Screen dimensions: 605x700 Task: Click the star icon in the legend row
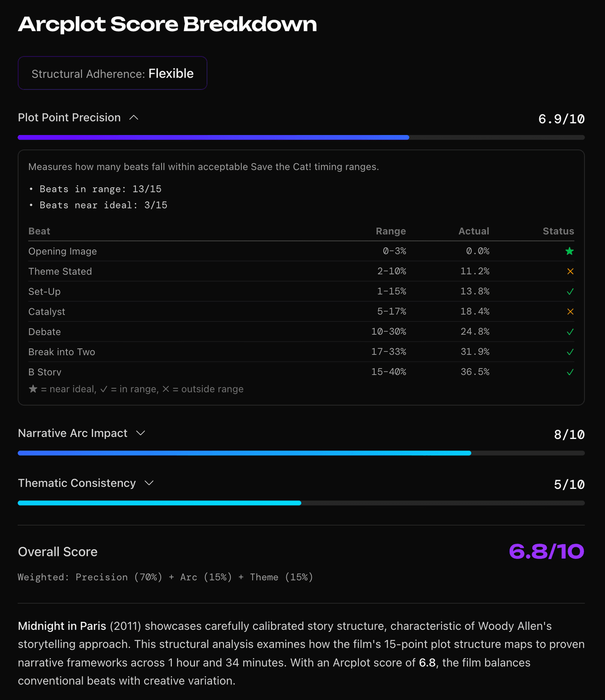tap(33, 389)
